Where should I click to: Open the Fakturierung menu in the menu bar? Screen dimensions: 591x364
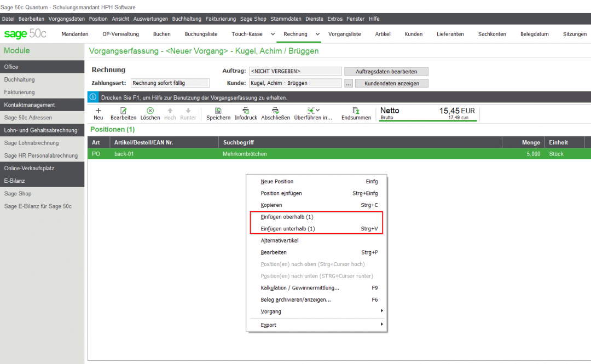[x=221, y=19]
